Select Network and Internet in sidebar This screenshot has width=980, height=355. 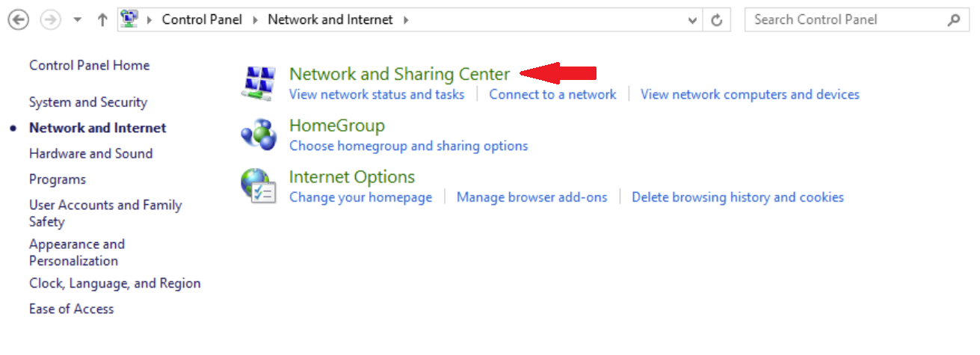97,128
